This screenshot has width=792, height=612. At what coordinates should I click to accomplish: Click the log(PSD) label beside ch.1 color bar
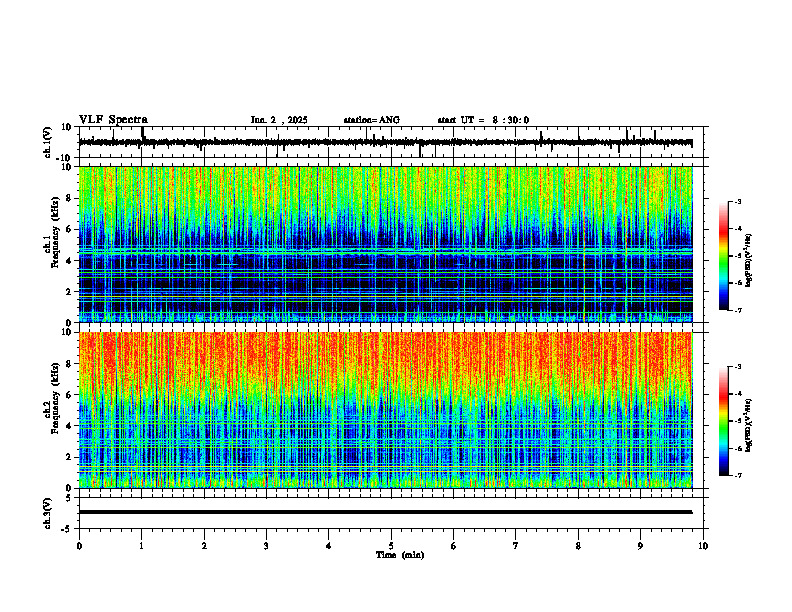pyautogui.click(x=749, y=261)
